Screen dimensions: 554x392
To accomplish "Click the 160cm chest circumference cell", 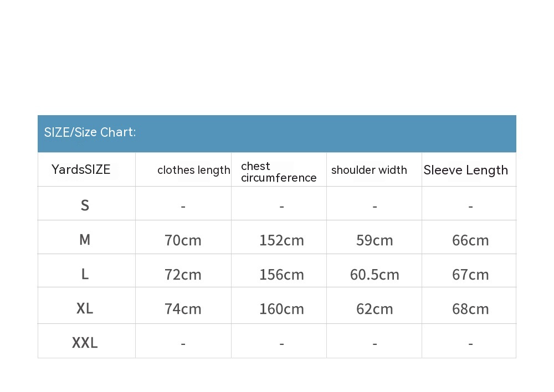I will [281, 309].
